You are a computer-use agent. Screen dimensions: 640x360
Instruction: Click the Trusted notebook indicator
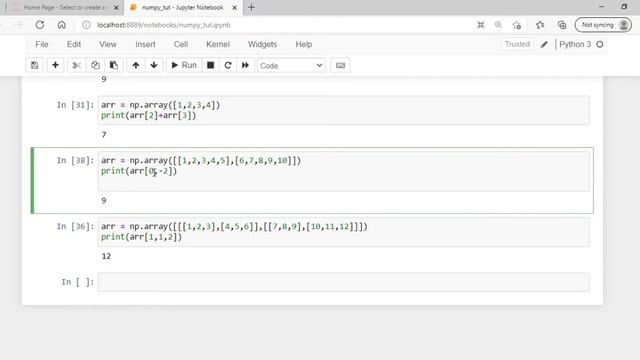[517, 44]
